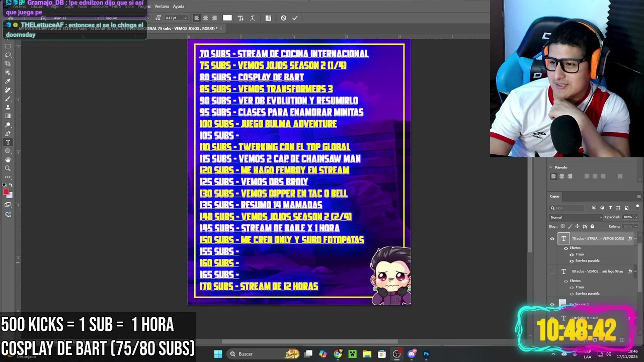This screenshot has height=362, width=644.
Task: Open the warp text options
Action: 253,18
